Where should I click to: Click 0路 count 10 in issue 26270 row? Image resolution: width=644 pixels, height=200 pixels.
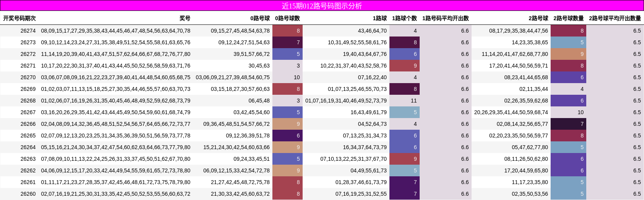click(x=287, y=77)
